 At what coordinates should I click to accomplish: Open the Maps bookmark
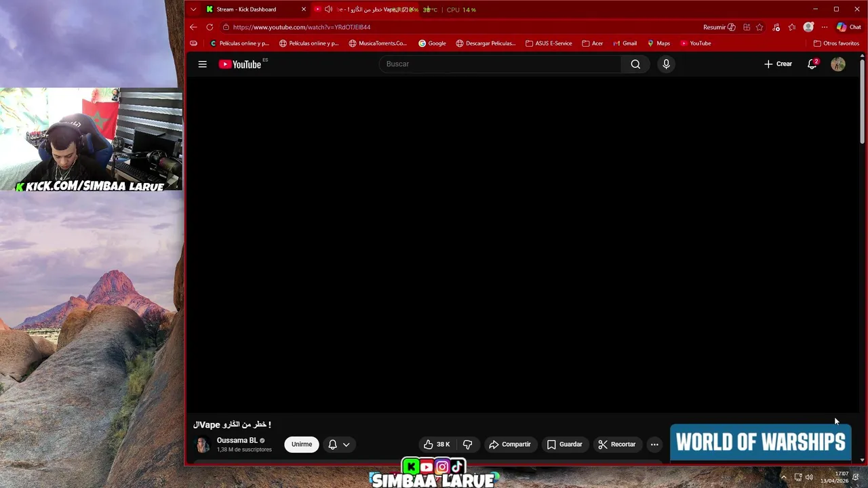pyautogui.click(x=658, y=43)
